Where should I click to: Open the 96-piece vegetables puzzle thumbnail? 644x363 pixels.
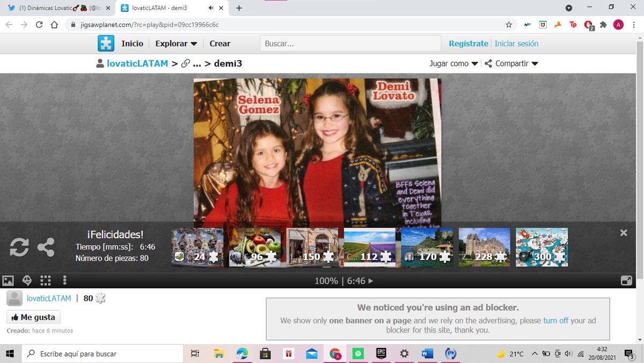[x=255, y=247]
